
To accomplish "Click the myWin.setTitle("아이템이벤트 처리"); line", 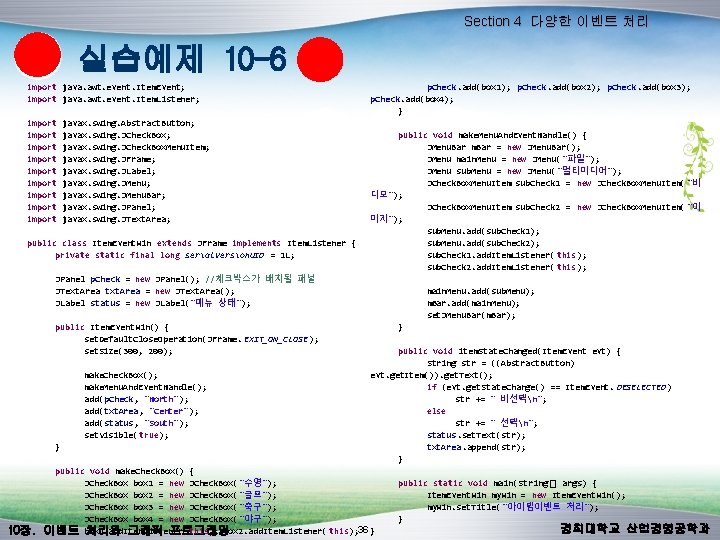I will [x=512, y=507].
